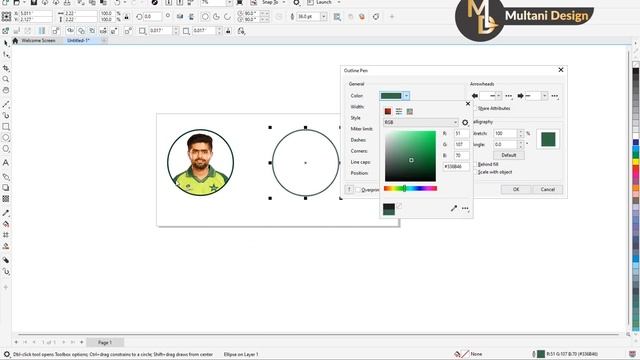Click the hue slider bar
This screenshot has width=640, height=360.
[410, 188]
